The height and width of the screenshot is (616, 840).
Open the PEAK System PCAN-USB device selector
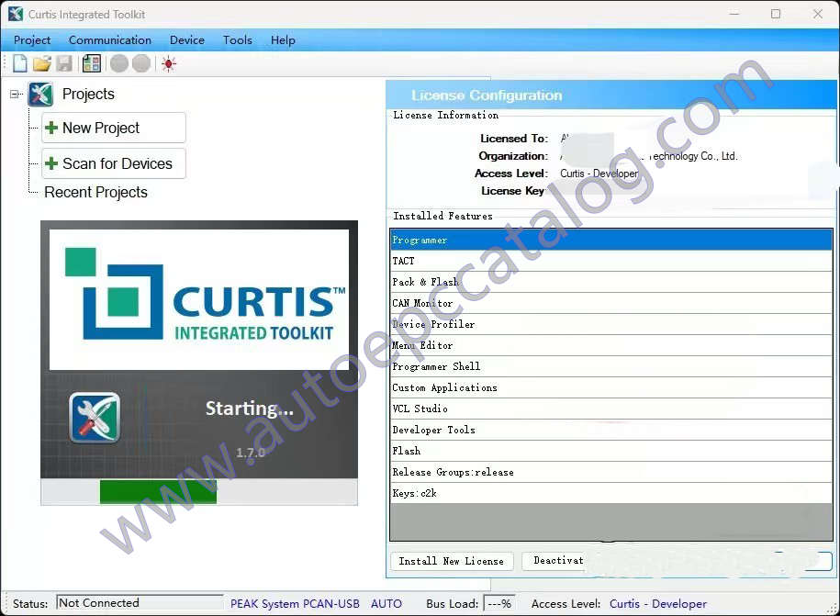pos(294,603)
